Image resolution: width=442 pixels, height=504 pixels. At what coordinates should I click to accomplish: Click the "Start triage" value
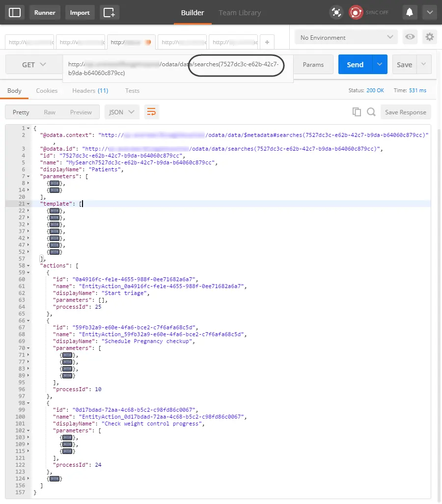[124, 293]
